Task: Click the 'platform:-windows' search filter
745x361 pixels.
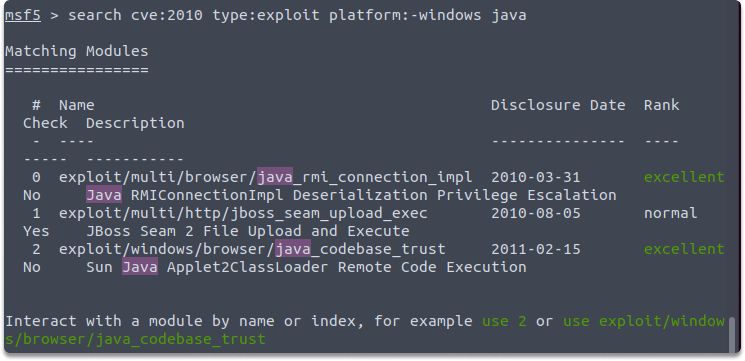Action: point(405,15)
